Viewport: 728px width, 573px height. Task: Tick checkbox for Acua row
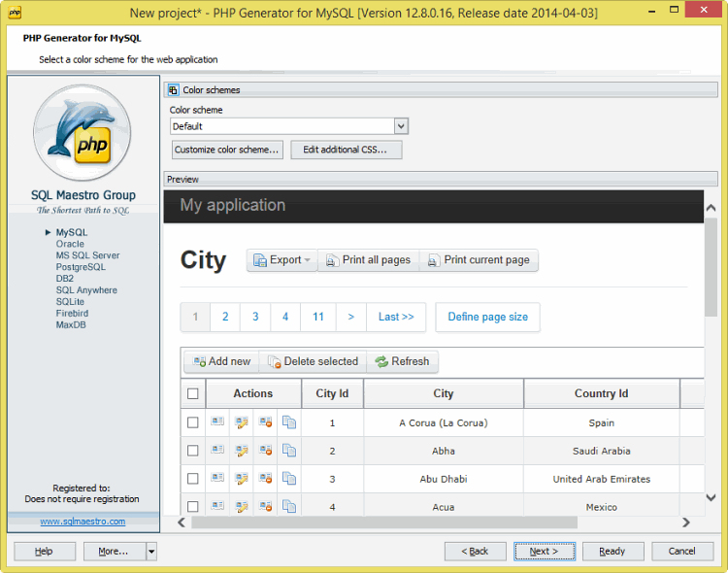coord(193,506)
